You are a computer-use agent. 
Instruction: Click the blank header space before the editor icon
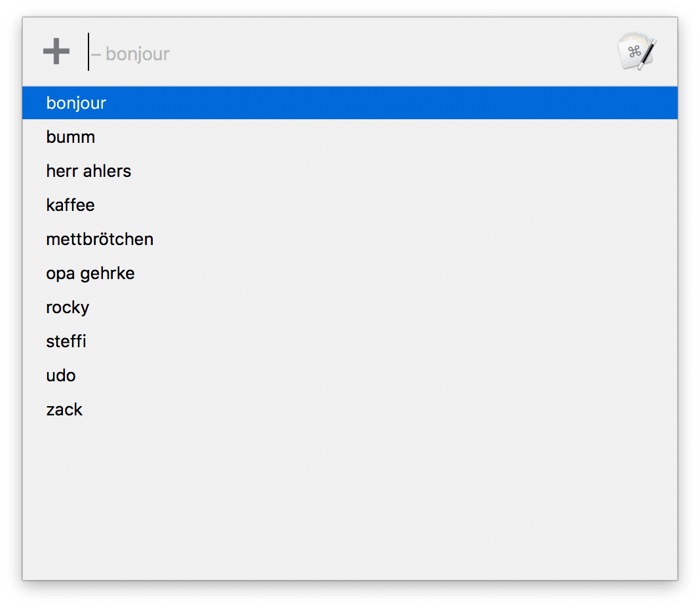(x=393, y=52)
